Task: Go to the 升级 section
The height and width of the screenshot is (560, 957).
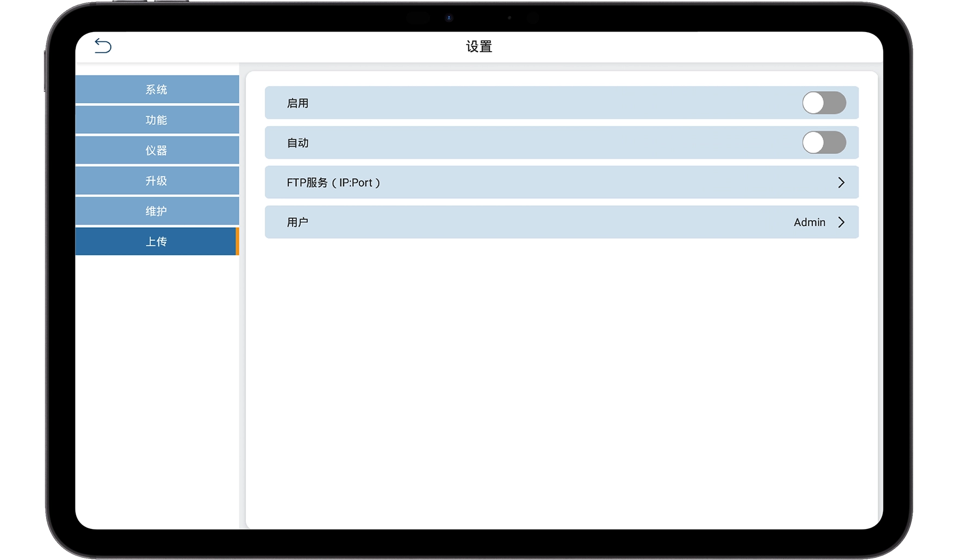Action: [157, 181]
